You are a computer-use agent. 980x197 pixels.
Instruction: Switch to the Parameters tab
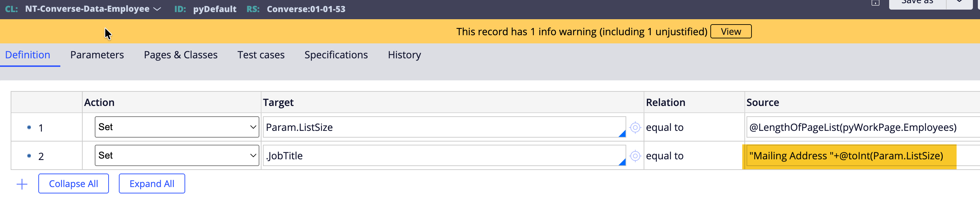click(x=97, y=55)
